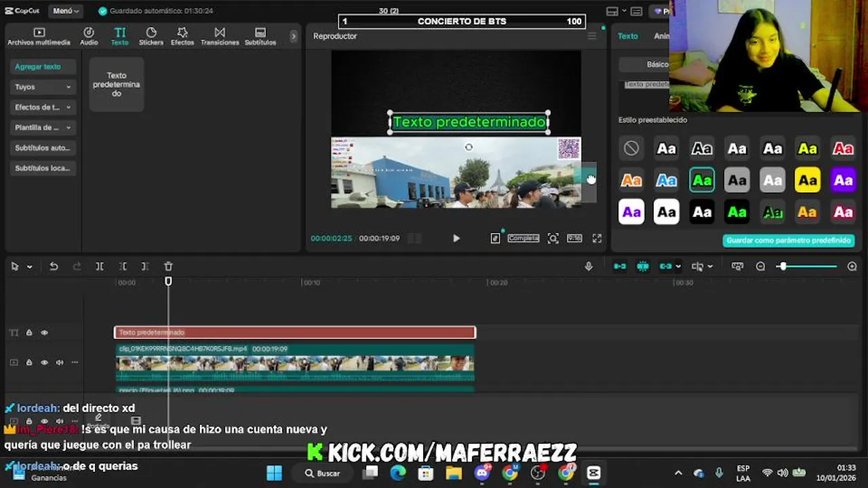868x488 pixels.
Task: Open the Efectos tab
Action: coord(182,37)
